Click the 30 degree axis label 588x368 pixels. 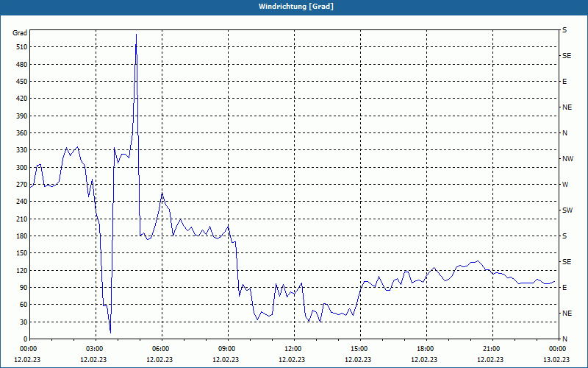pos(24,322)
